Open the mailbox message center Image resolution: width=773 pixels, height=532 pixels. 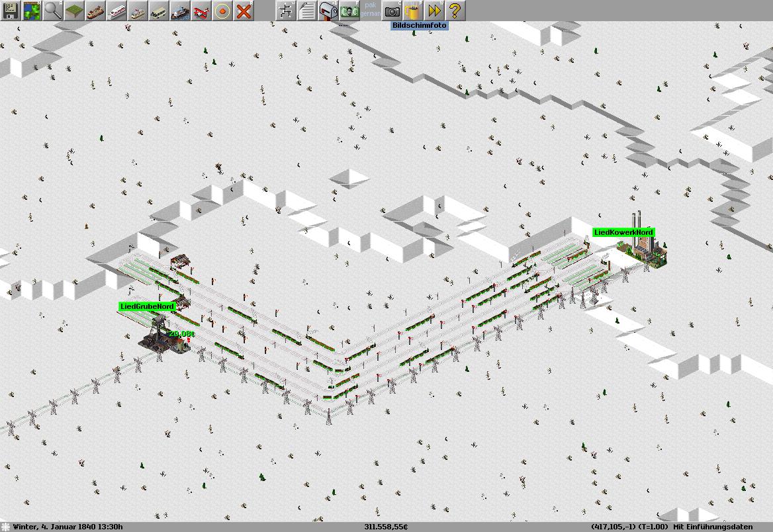coord(328,11)
